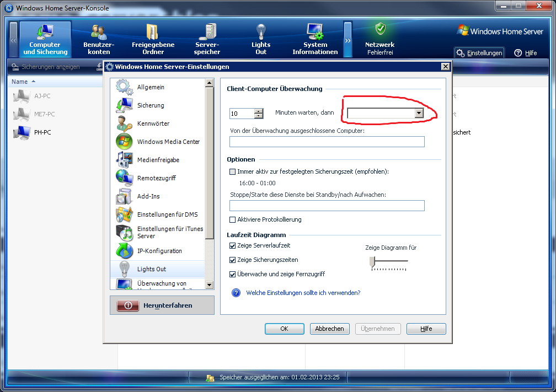Enable Immer aktiv zur festgelegten Sicherungszeit checkbox
Screen dimensions: 556x392
[x=233, y=172]
